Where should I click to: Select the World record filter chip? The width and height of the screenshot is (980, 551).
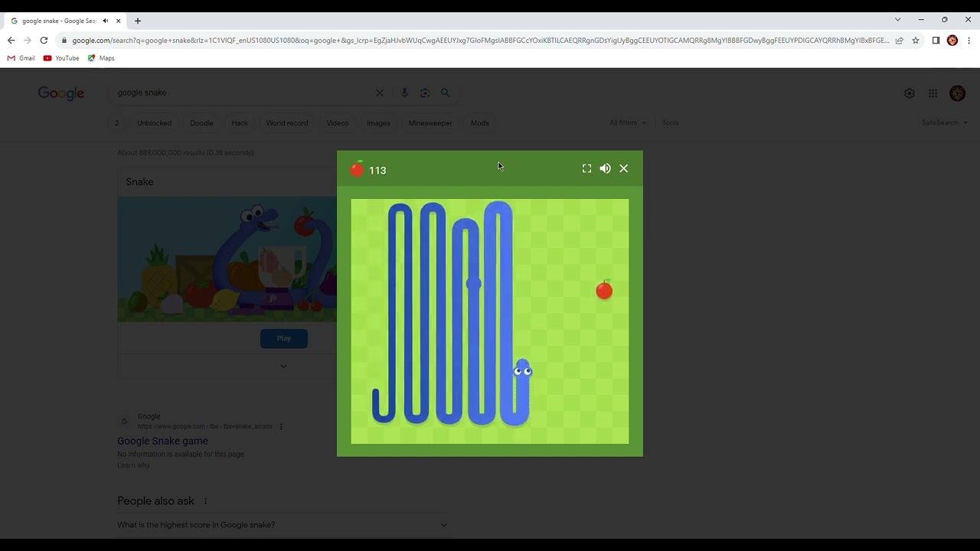click(287, 123)
